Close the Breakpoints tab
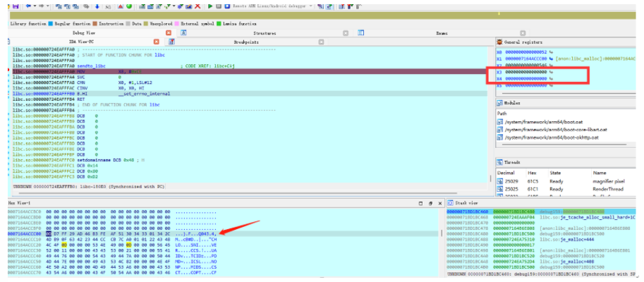The width and height of the screenshot is (644, 282). click(x=321, y=42)
